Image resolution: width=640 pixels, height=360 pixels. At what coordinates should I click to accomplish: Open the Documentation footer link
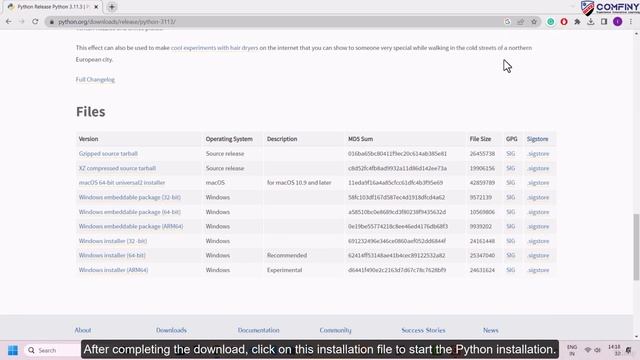(x=259, y=330)
